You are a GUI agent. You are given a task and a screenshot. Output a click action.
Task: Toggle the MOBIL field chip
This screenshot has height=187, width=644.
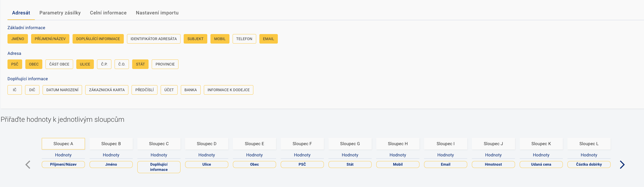220,39
